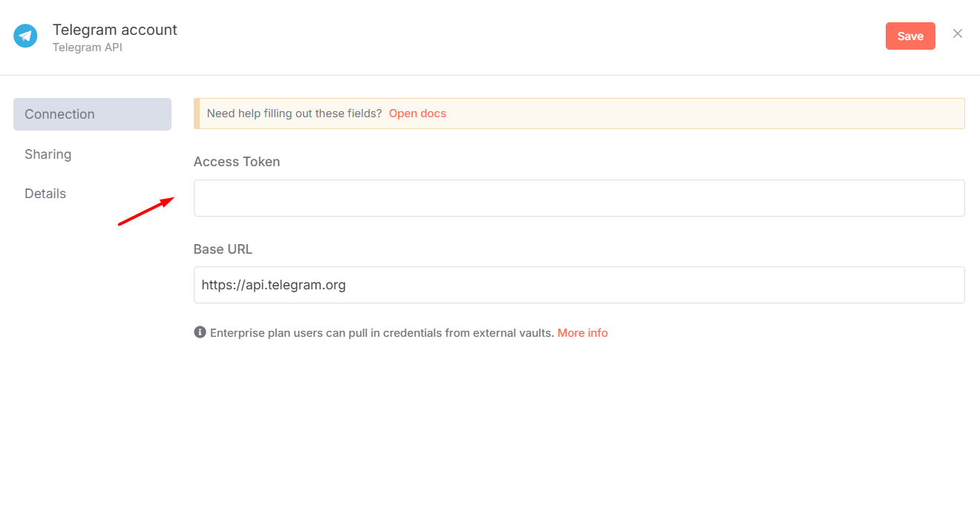
Task: Click the 'Access Token' field label
Action: point(237,162)
